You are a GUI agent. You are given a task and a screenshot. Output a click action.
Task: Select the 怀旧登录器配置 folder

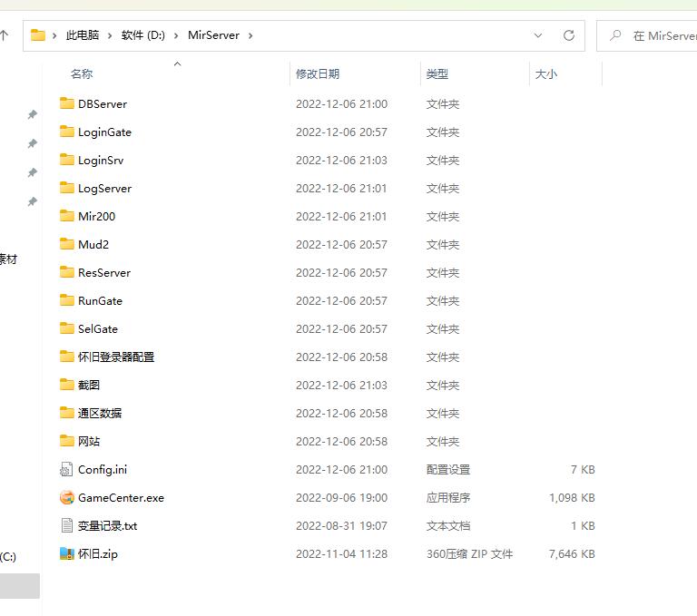[x=116, y=357]
